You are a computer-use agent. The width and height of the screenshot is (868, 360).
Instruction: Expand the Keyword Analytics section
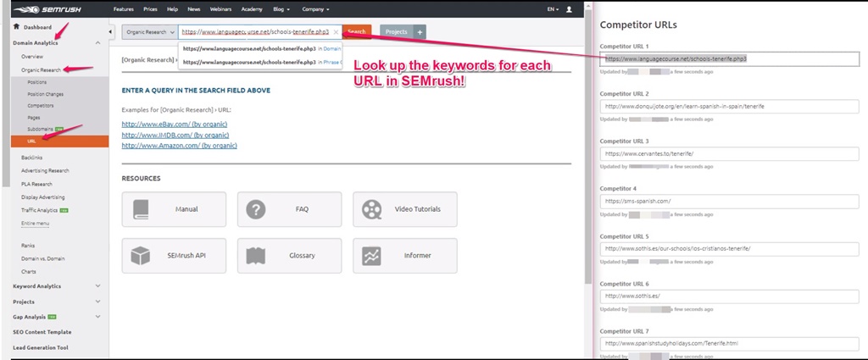(x=98, y=286)
